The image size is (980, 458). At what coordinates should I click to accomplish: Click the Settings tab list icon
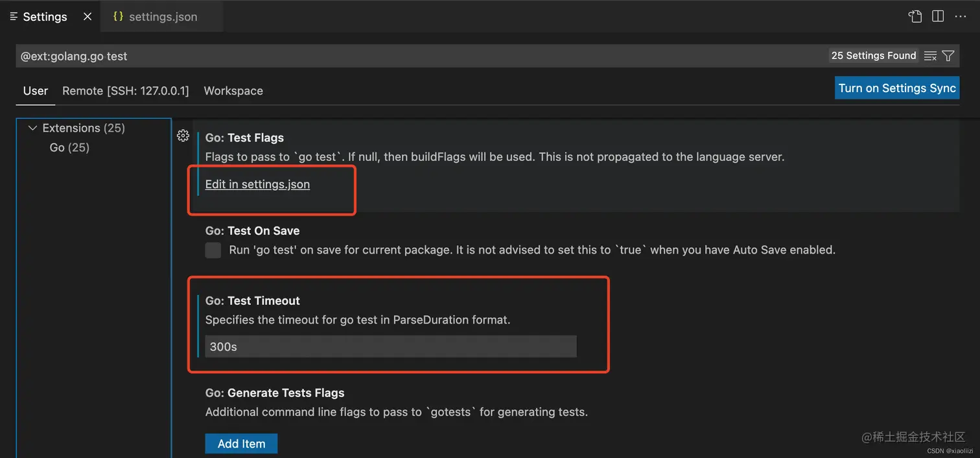pyautogui.click(x=14, y=17)
